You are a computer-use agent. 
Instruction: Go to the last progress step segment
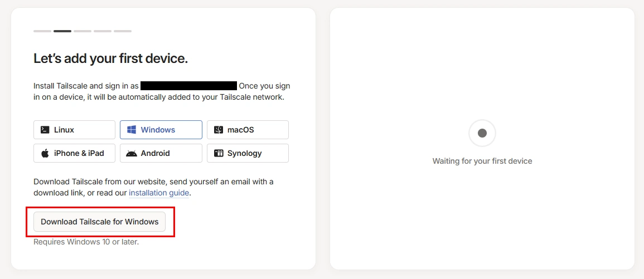pyautogui.click(x=123, y=31)
